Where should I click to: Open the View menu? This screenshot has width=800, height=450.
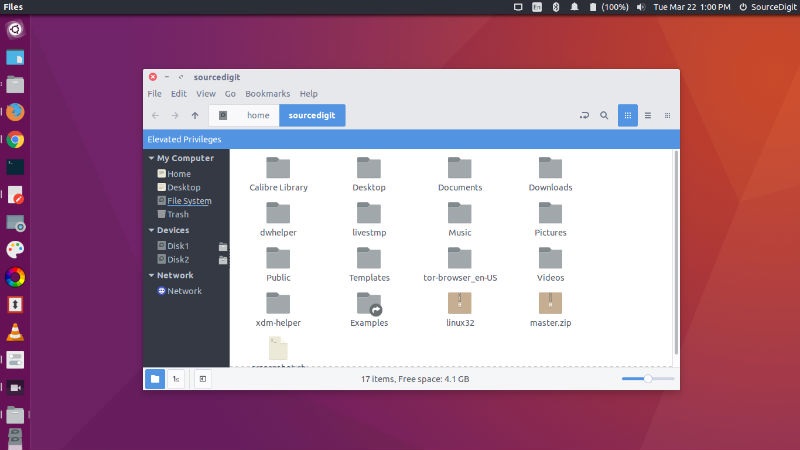point(206,94)
